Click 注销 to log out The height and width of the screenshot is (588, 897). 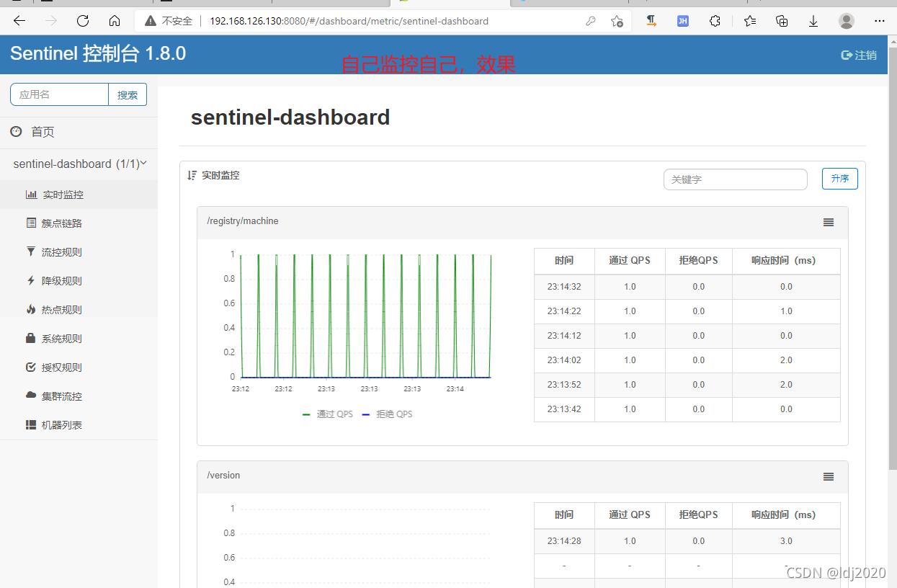click(859, 55)
